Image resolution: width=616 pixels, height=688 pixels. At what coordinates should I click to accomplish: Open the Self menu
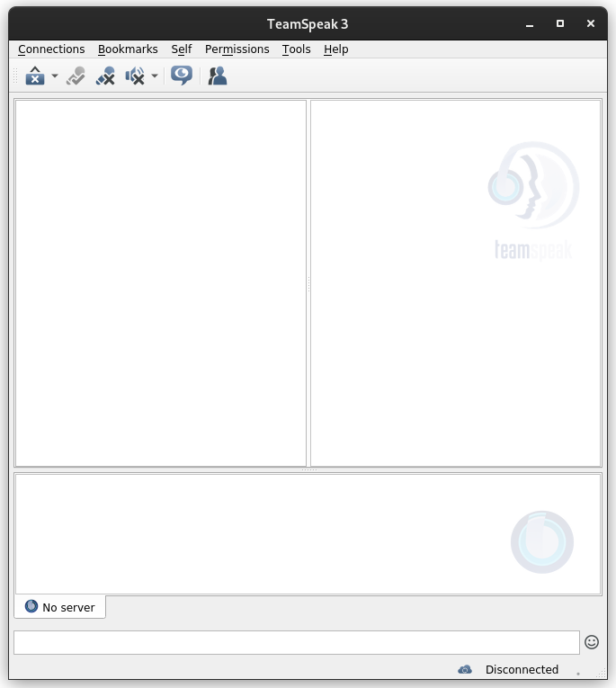coord(181,49)
